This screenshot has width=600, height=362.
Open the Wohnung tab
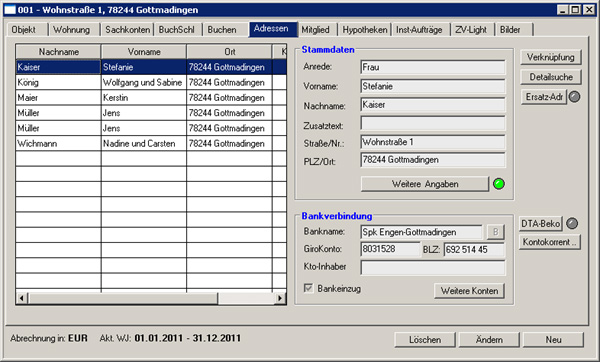[73, 30]
